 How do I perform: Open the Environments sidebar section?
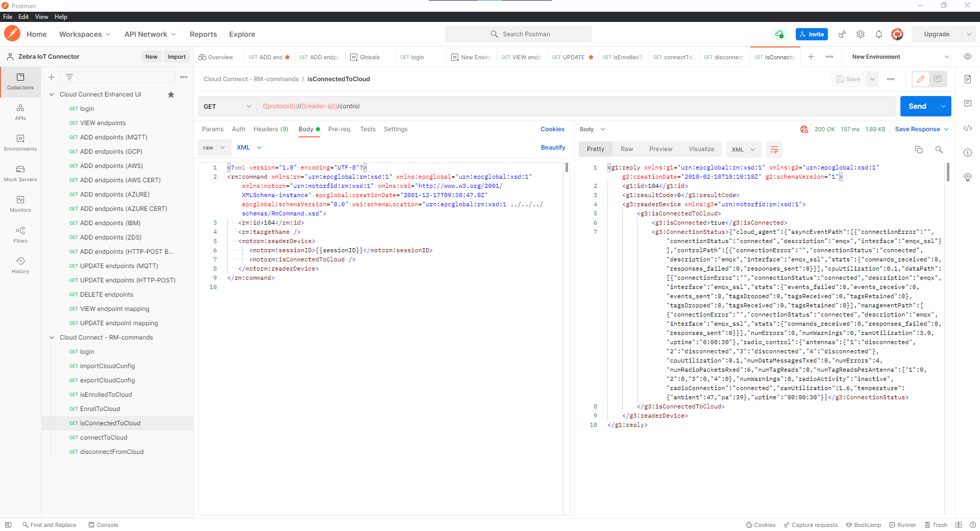pos(20,143)
